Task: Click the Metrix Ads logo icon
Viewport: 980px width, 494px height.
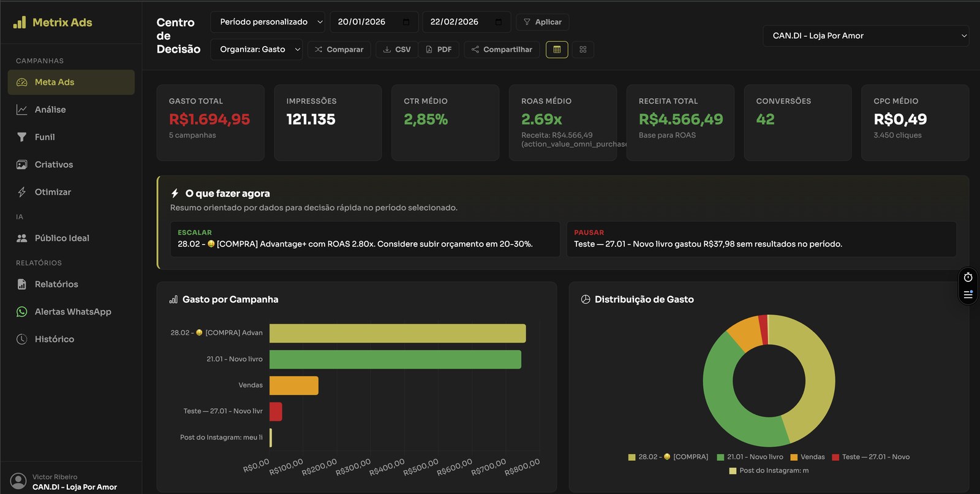Action: (x=20, y=23)
